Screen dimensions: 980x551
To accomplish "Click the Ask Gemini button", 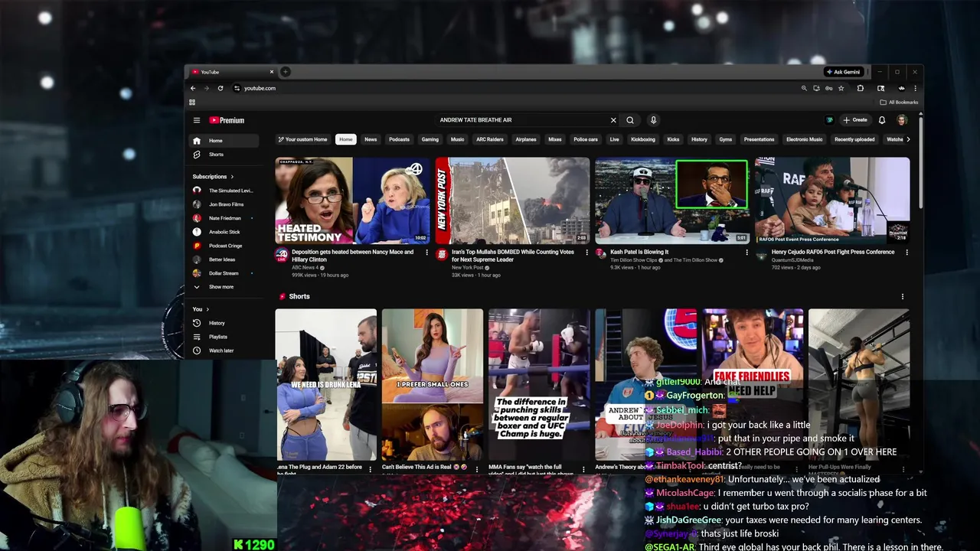I will pyautogui.click(x=843, y=72).
